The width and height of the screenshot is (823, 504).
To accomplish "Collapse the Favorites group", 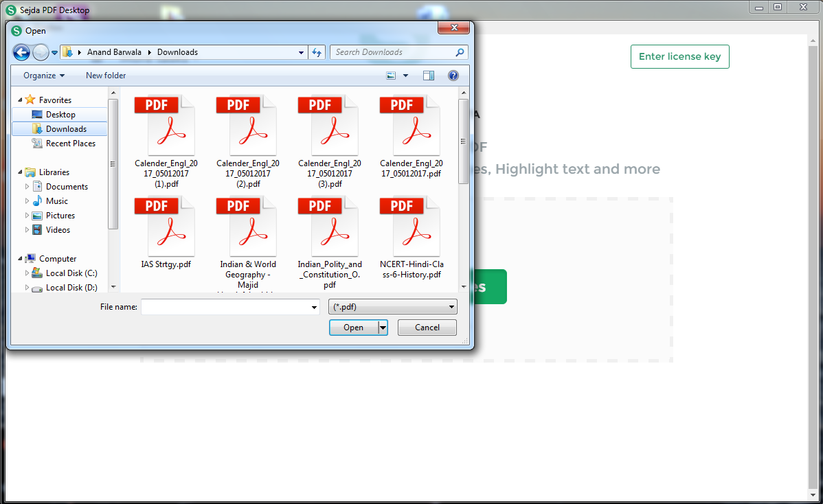I will [20, 100].
